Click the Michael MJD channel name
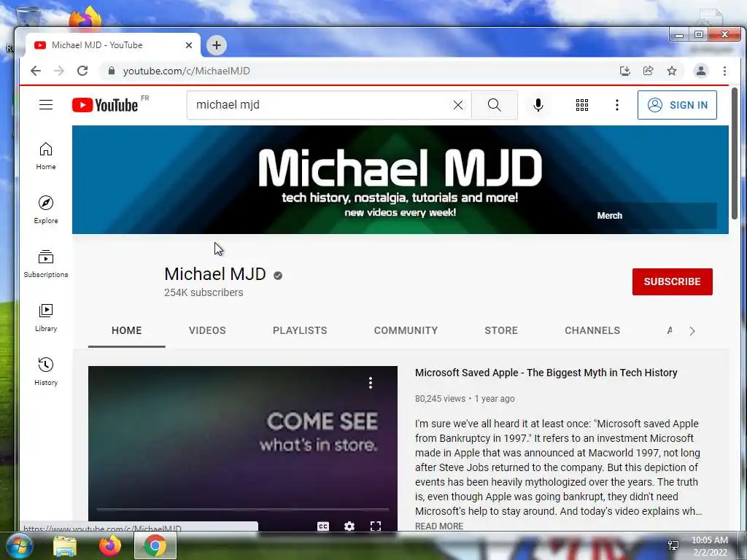 215,274
